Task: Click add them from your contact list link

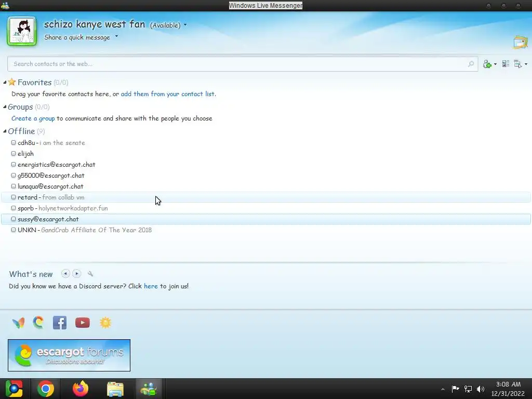Action: [168, 94]
